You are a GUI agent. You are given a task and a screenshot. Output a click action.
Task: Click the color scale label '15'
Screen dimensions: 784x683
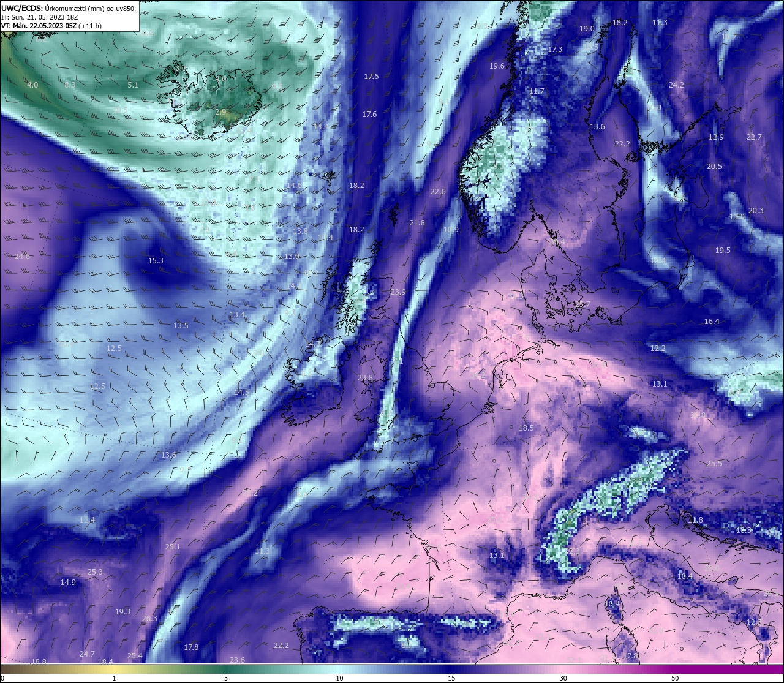451,678
